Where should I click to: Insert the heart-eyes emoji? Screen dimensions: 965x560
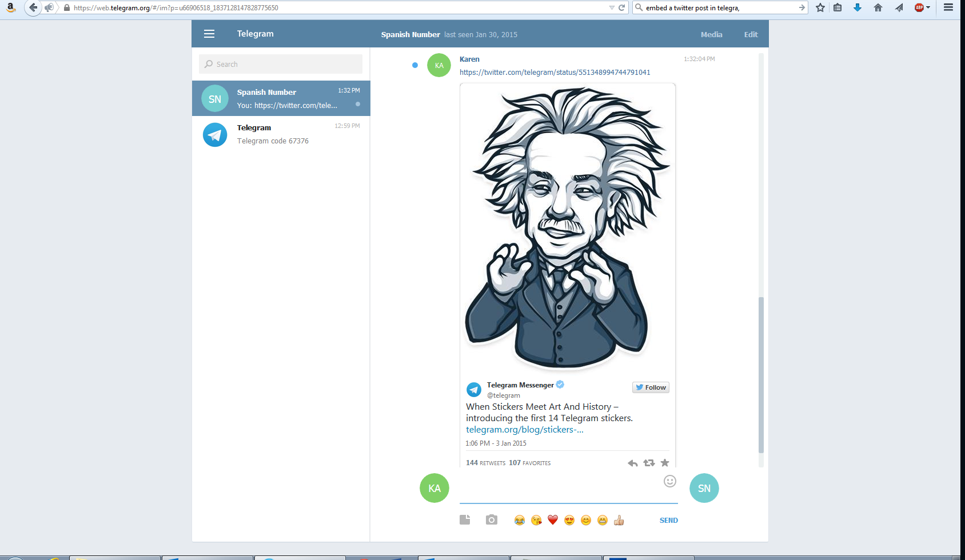pyautogui.click(x=569, y=520)
